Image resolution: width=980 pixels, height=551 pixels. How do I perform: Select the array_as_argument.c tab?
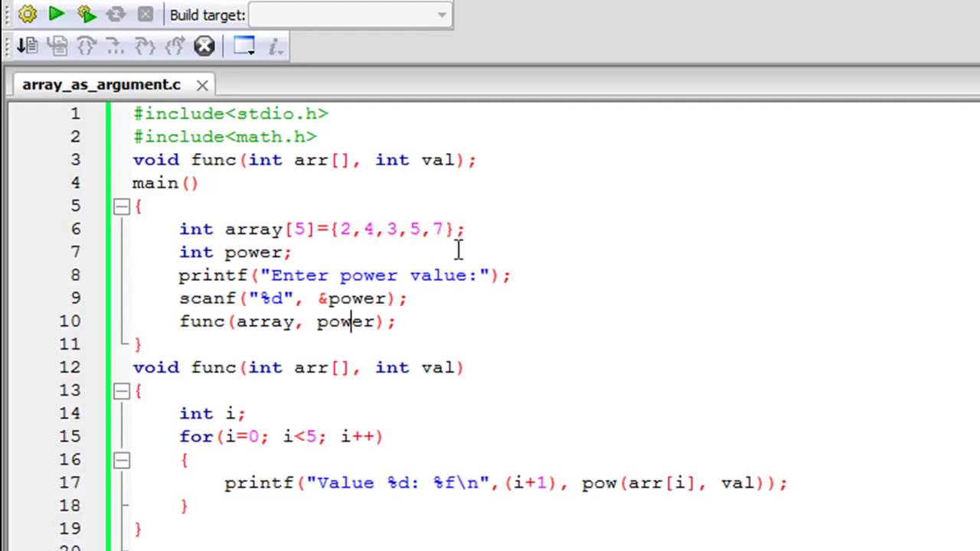(101, 84)
